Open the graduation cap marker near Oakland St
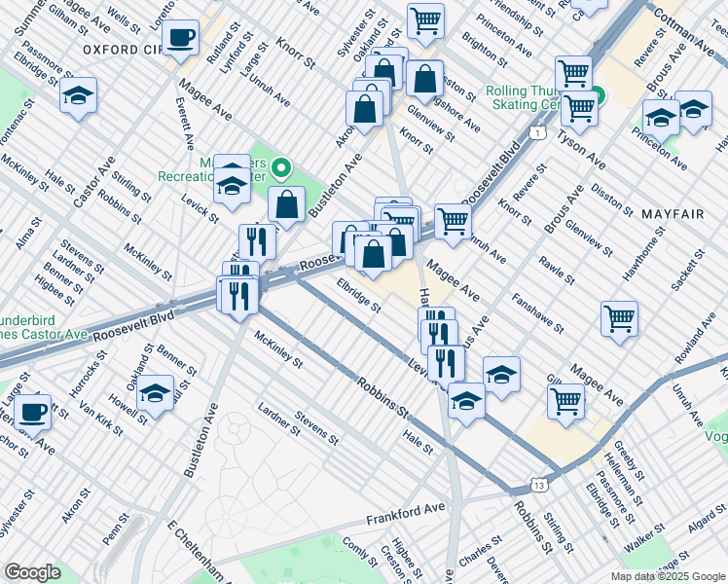This screenshot has height=584, width=728. click(155, 393)
